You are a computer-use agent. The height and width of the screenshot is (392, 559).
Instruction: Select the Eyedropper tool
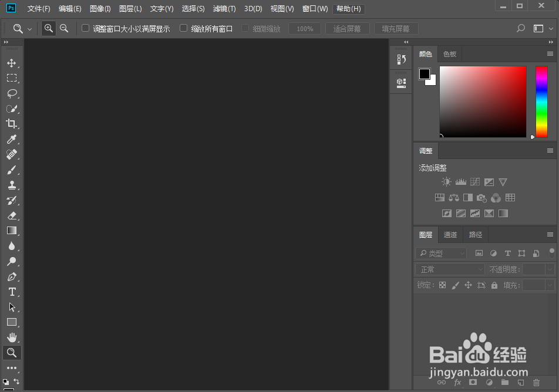pyautogui.click(x=12, y=139)
